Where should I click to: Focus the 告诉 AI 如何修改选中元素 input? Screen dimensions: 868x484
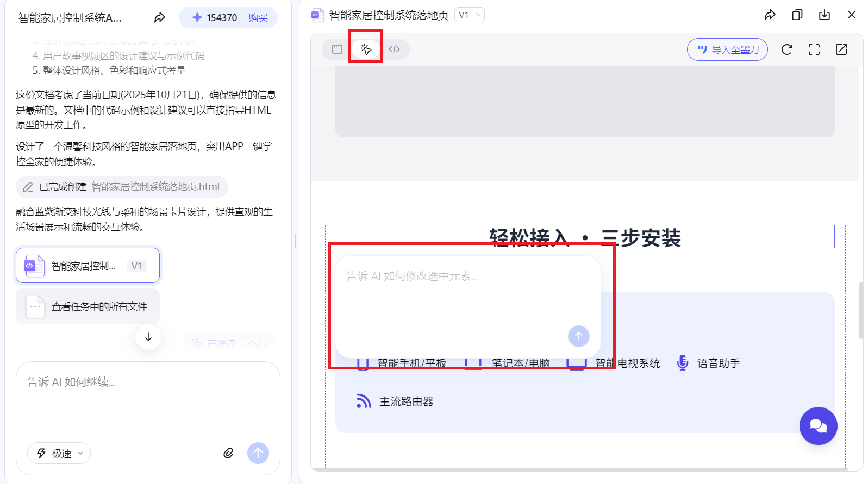467,293
